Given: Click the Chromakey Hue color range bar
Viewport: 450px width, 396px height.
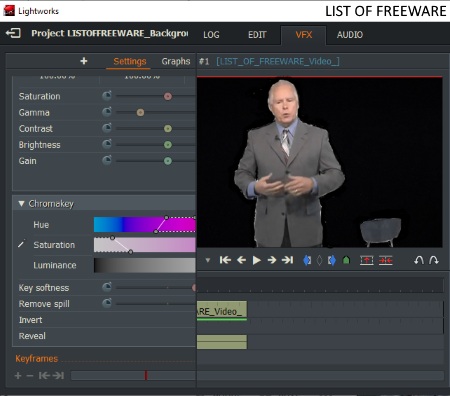Looking at the screenshot, I should pyautogui.click(x=145, y=224).
